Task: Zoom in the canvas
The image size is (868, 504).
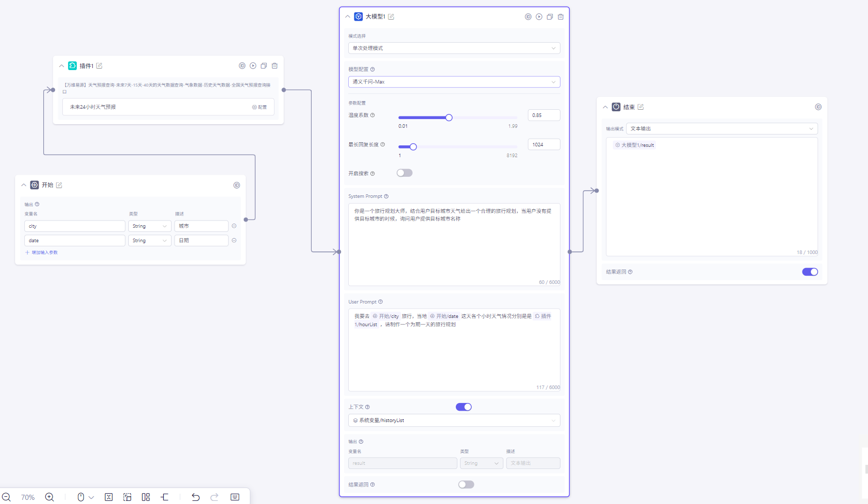Action: (x=49, y=497)
